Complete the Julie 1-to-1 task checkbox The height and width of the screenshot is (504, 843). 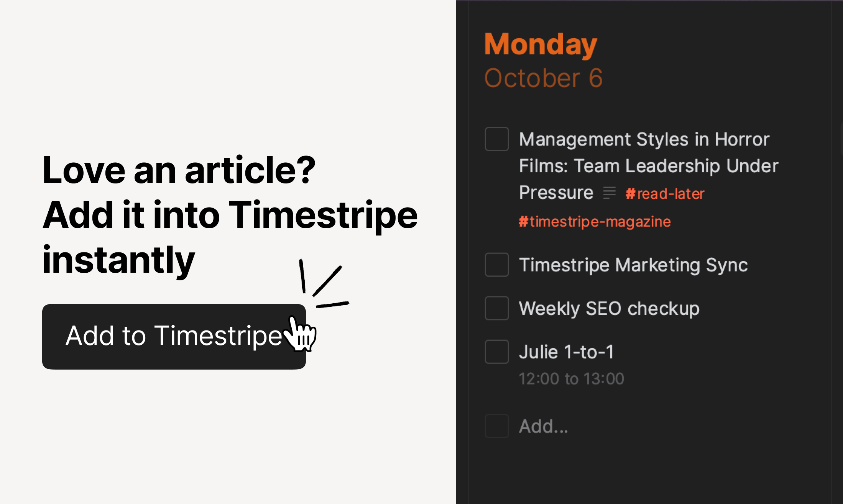[496, 352]
